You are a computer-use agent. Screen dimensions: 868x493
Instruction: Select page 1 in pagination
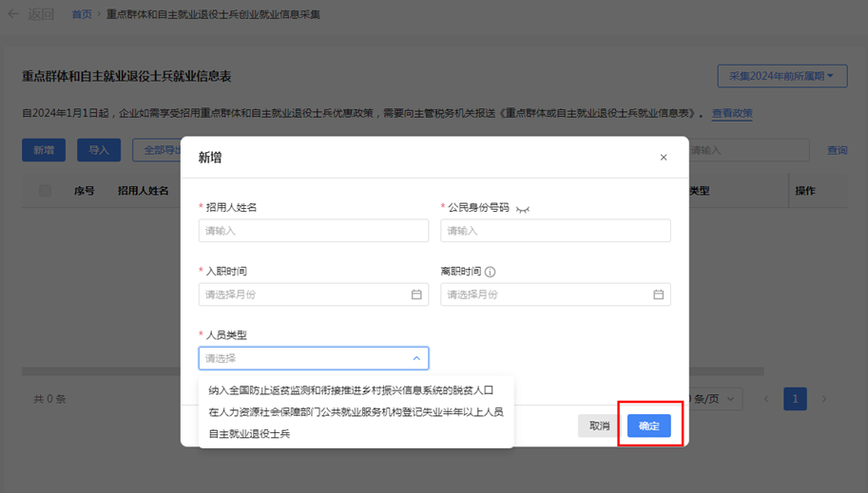click(795, 399)
